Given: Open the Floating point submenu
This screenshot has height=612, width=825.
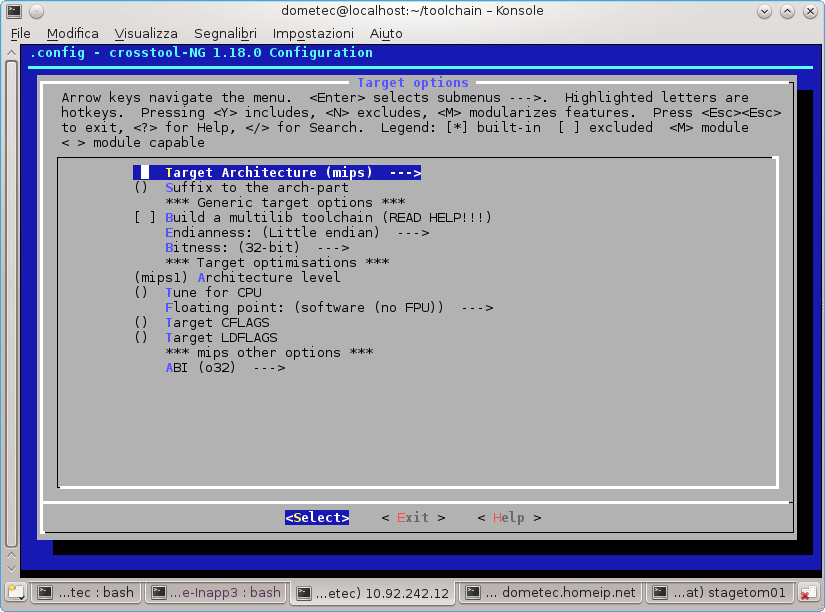Looking at the screenshot, I should click(328, 307).
